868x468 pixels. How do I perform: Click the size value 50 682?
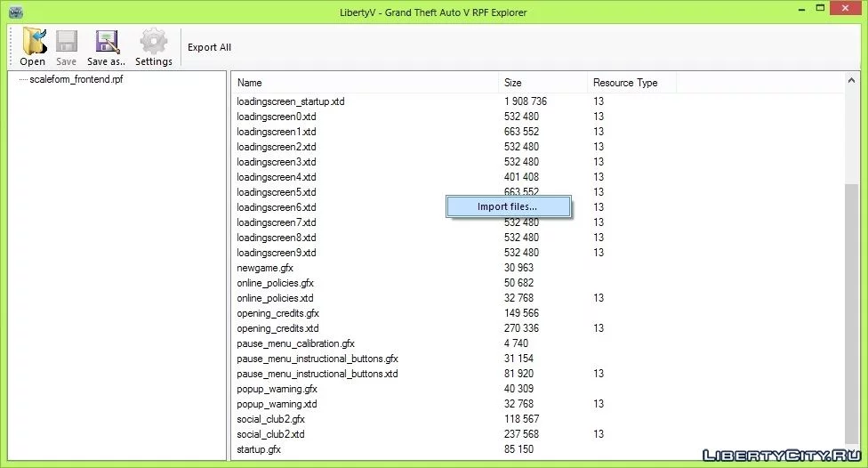click(518, 282)
